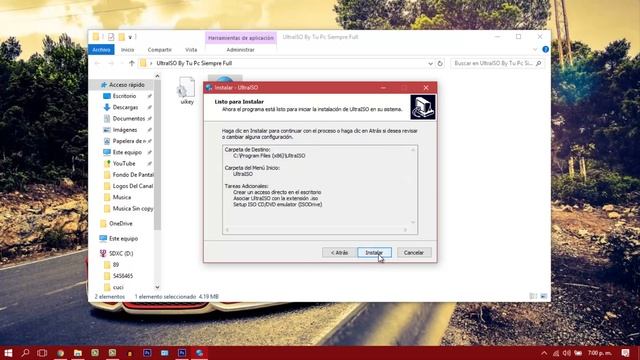The height and width of the screenshot is (360, 640).
Task: Open Documentos in the sidebar
Action: (x=128, y=118)
